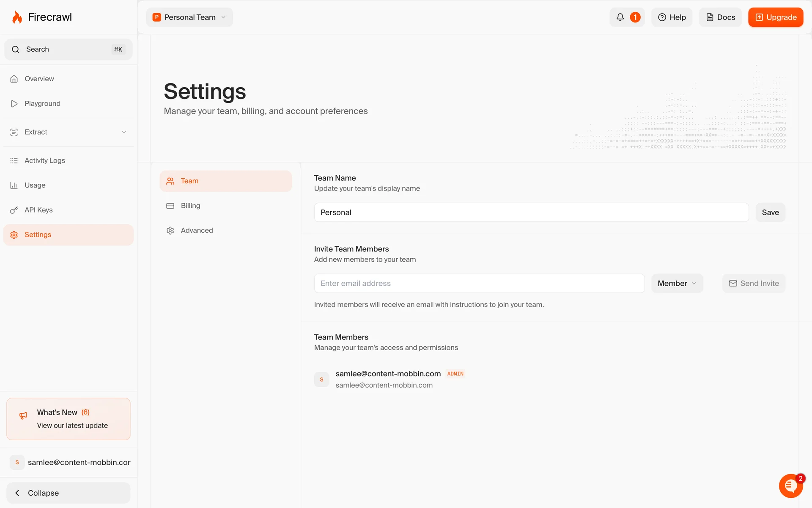Viewport: 812px width, 508px height.
Task: Click the What's New megaphone icon
Action: pos(23,416)
